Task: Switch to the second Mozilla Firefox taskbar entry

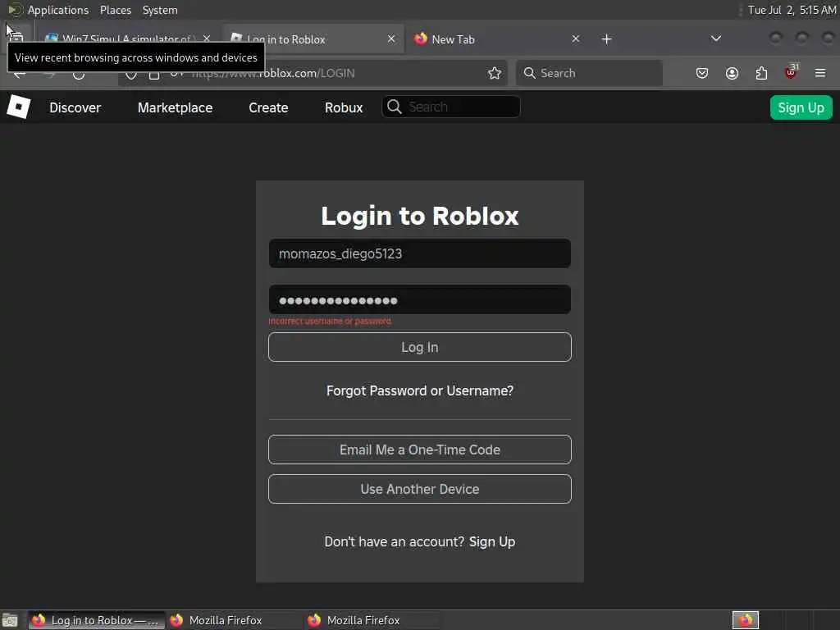Action: pos(234,620)
